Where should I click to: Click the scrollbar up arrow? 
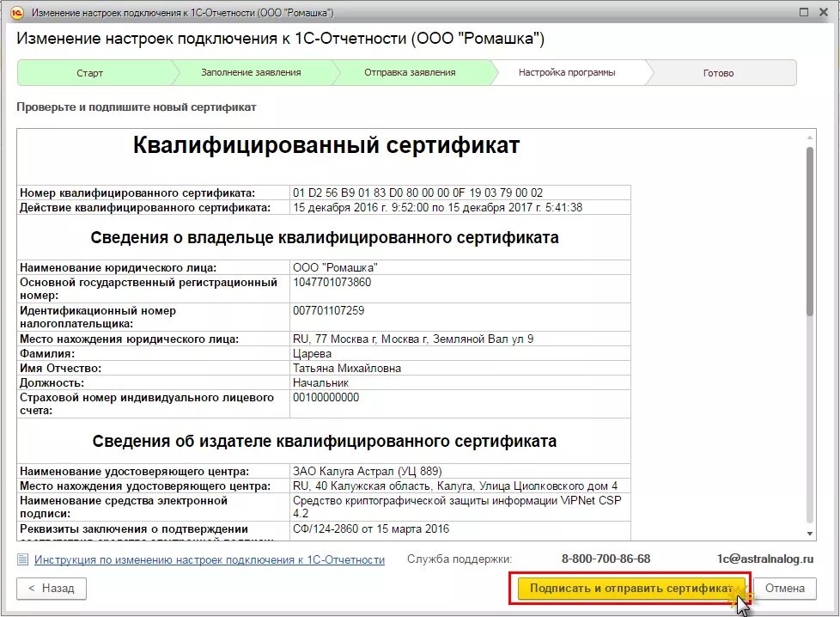[x=810, y=137]
